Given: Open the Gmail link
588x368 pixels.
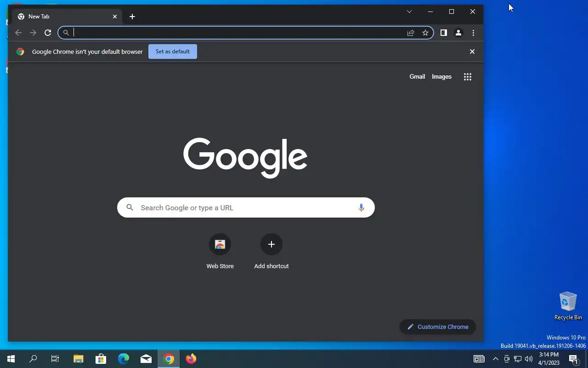Looking at the screenshot, I should (x=417, y=77).
